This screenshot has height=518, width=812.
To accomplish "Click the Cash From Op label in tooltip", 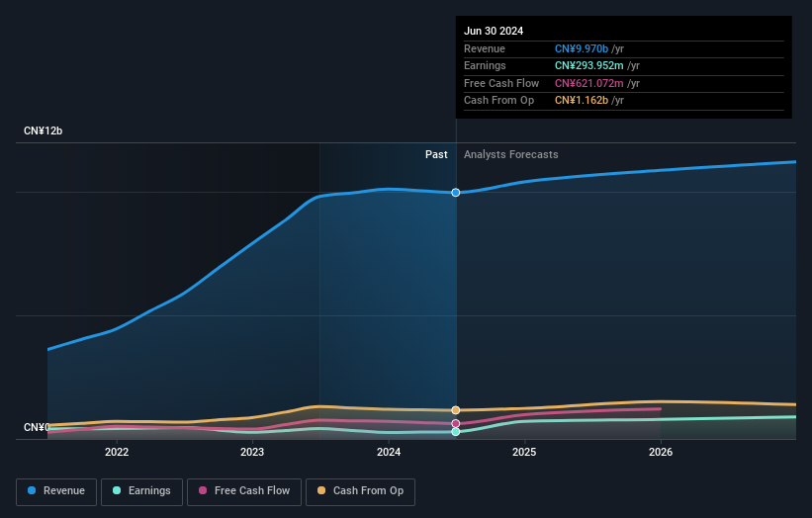I will pyautogui.click(x=498, y=101).
